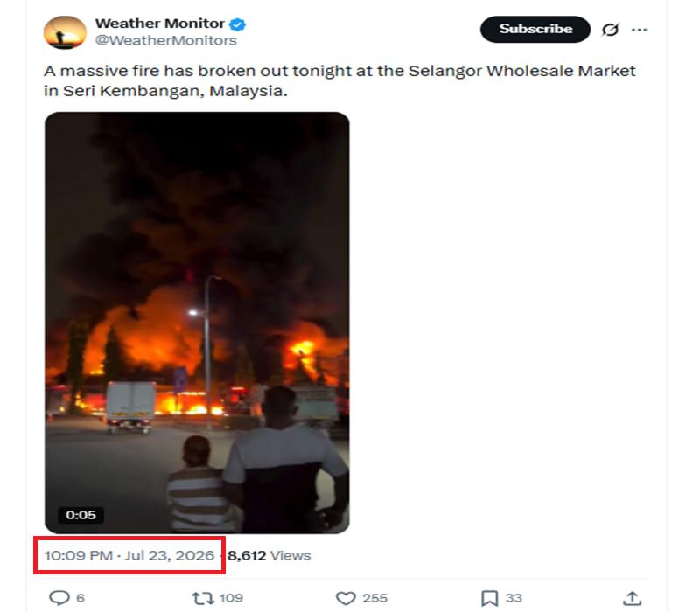Image resolution: width=700 pixels, height=612 pixels.
Task: Click the 109 reposts count
Action: (231, 598)
